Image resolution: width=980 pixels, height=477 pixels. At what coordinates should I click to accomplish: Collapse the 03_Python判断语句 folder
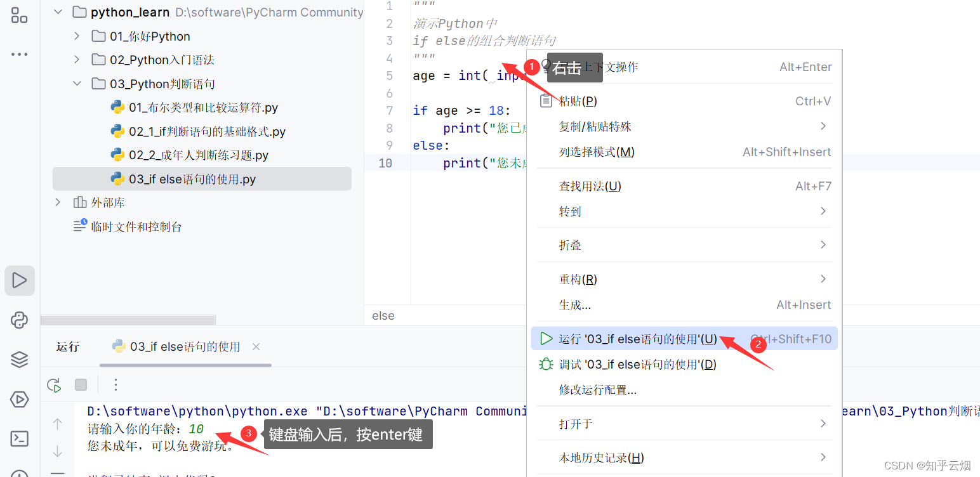(x=77, y=84)
